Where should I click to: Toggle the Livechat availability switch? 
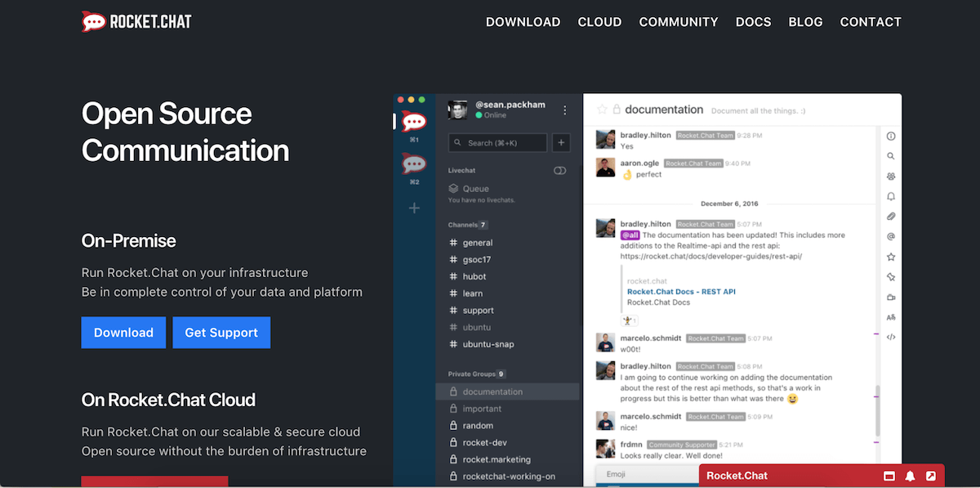[559, 171]
